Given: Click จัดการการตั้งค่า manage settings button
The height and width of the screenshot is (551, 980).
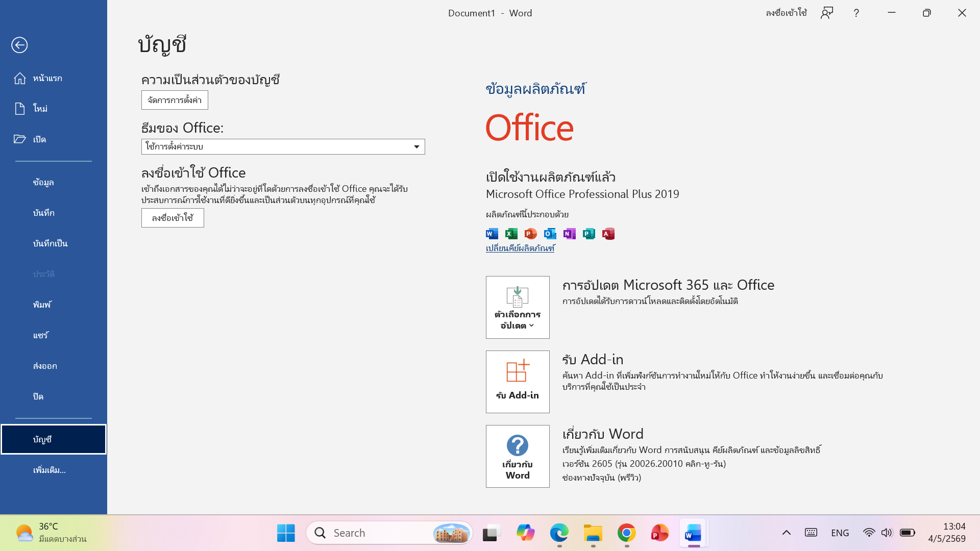Looking at the screenshot, I should click(x=175, y=100).
